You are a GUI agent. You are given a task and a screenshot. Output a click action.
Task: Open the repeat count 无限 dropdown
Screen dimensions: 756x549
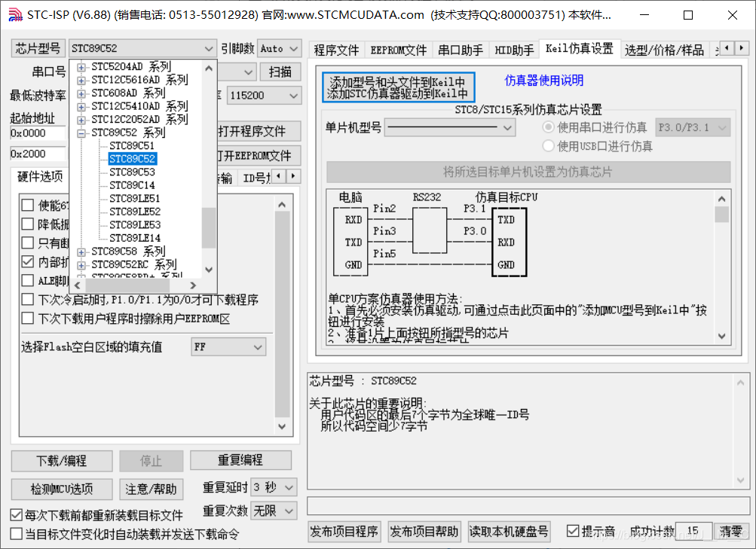coord(289,511)
